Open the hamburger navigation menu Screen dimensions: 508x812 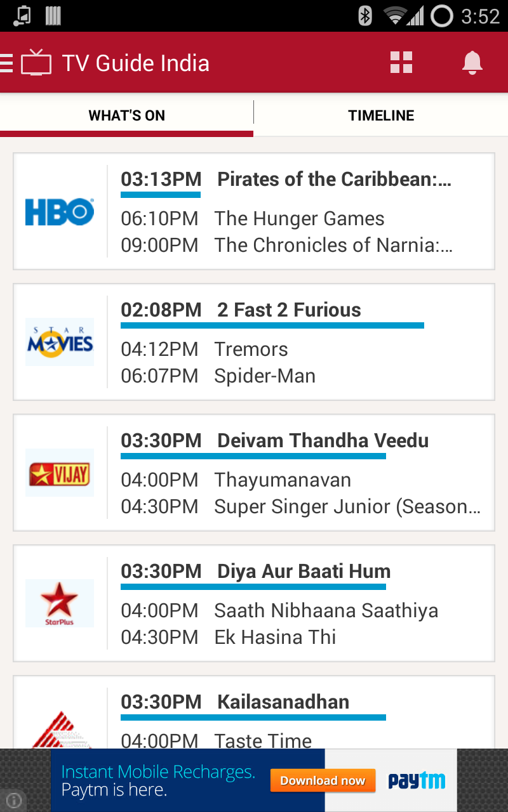[6, 63]
